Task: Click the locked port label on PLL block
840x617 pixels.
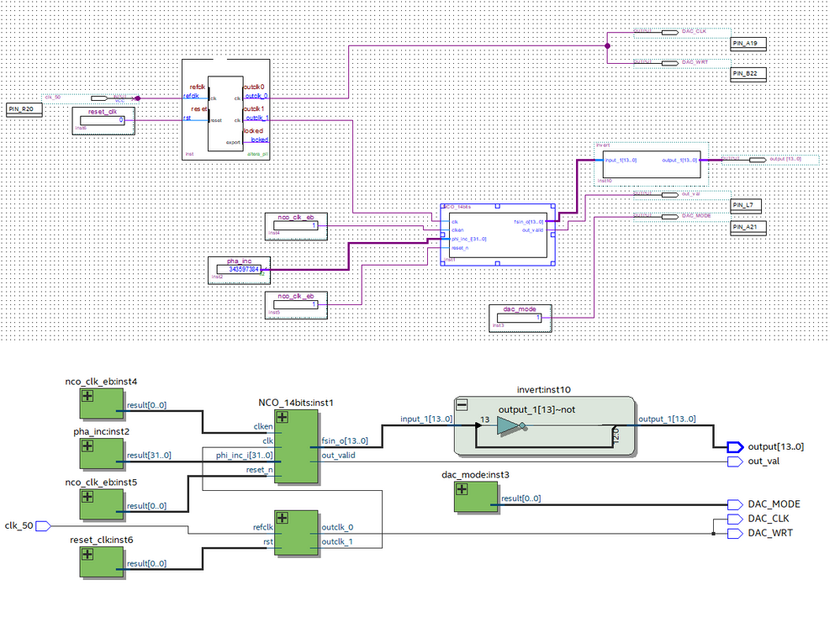Action: click(259, 140)
